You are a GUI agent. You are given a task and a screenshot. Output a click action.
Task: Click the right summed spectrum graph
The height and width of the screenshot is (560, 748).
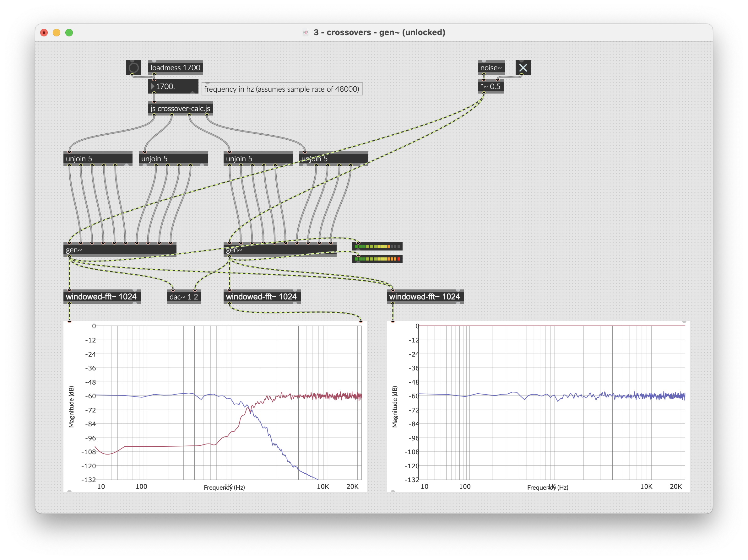538,406
